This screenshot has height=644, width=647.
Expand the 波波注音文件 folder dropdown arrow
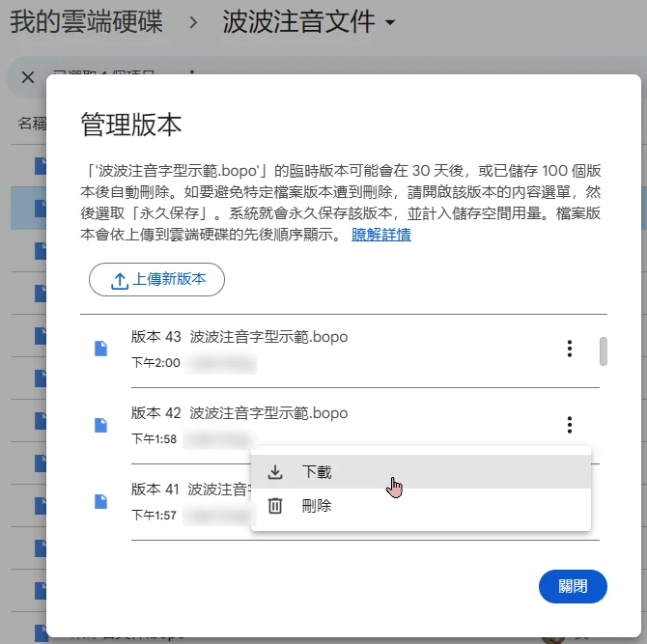[x=390, y=22]
